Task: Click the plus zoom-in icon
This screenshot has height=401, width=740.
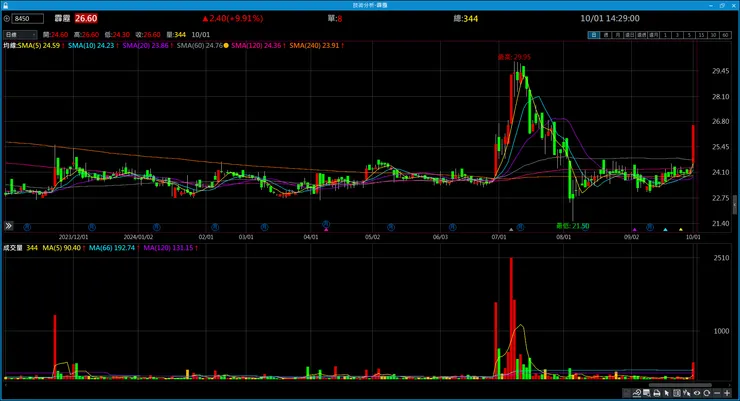Action: click(x=727, y=393)
